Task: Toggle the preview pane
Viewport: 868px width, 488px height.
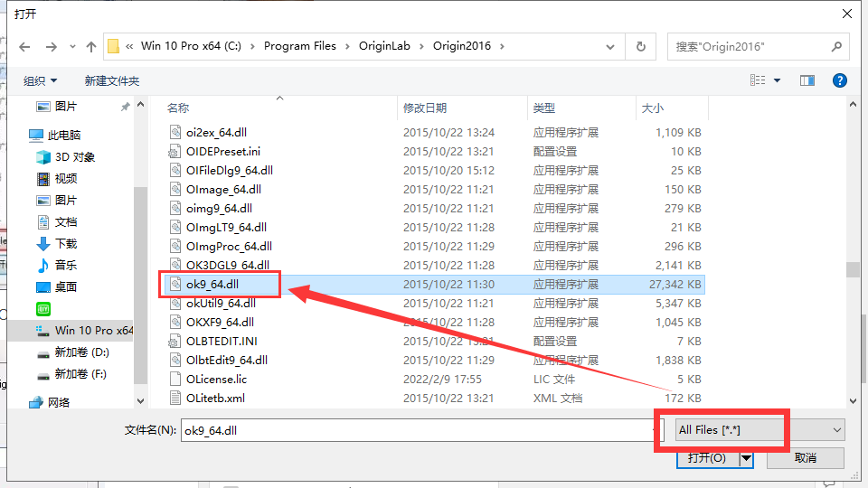Action: click(x=807, y=80)
